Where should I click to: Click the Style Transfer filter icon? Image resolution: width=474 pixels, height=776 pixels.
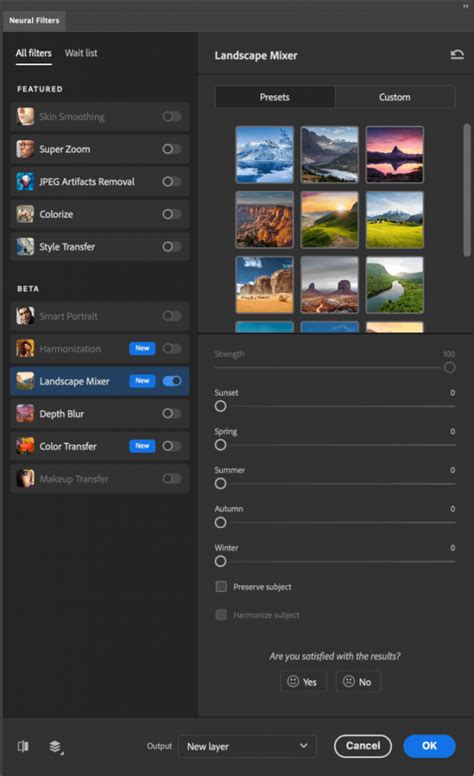25,246
